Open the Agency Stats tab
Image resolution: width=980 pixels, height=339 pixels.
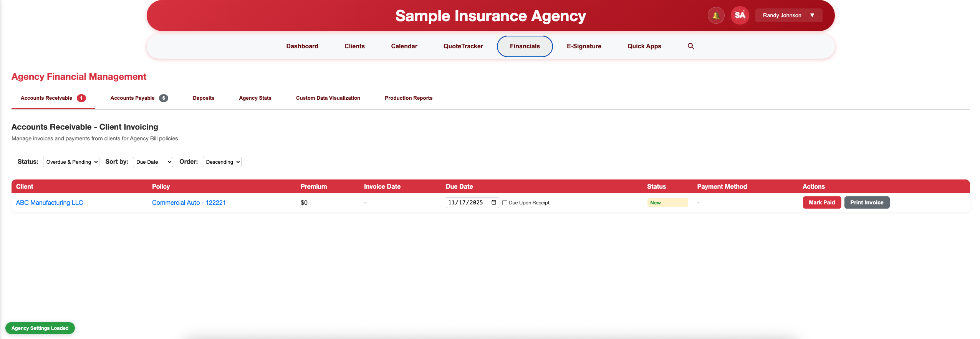point(255,98)
